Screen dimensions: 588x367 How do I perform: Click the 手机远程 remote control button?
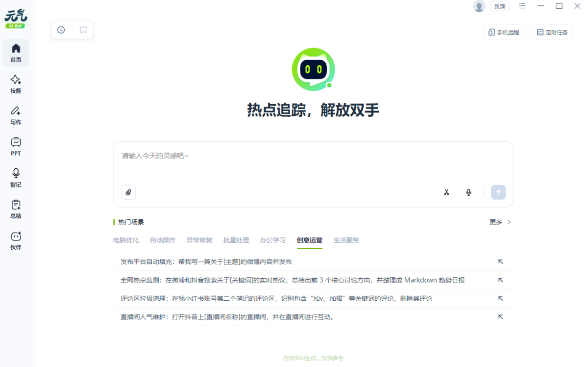(x=503, y=32)
